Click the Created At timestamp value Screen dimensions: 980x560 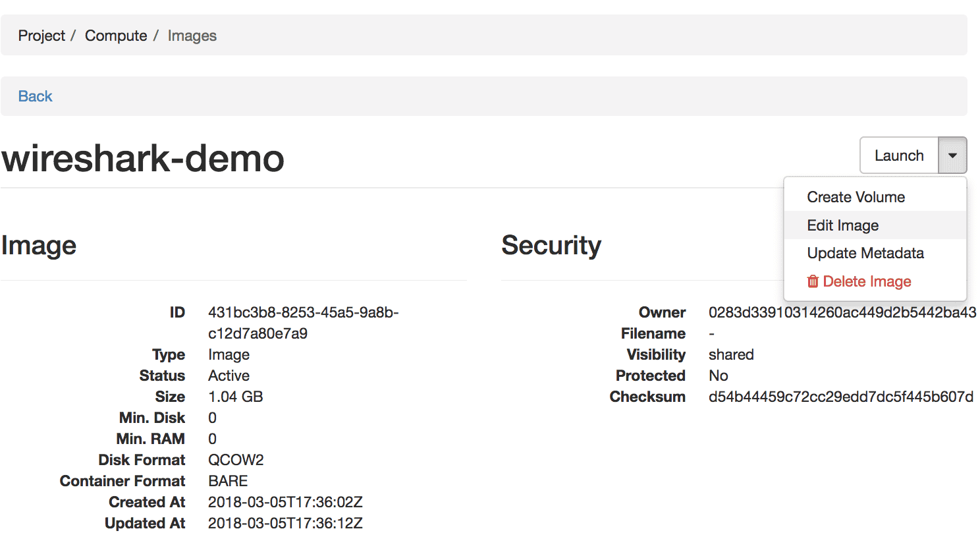click(x=285, y=502)
